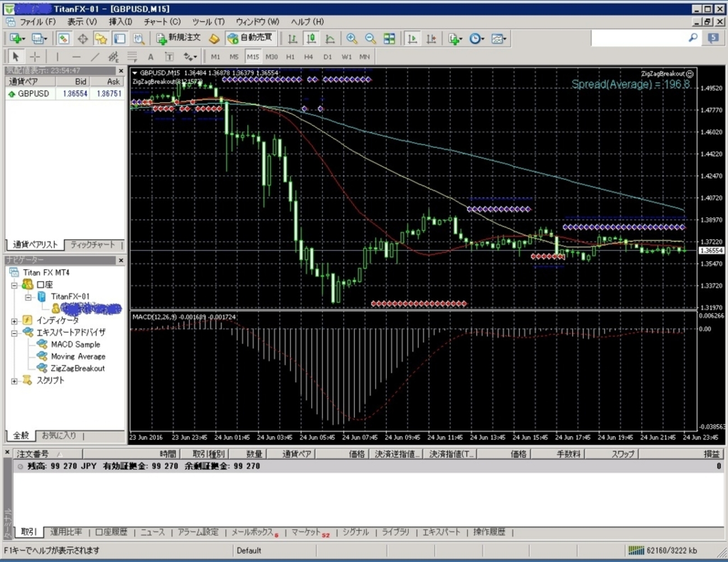Draw a vertical line tool
The image size is (728, 562).
coord(57,57)
